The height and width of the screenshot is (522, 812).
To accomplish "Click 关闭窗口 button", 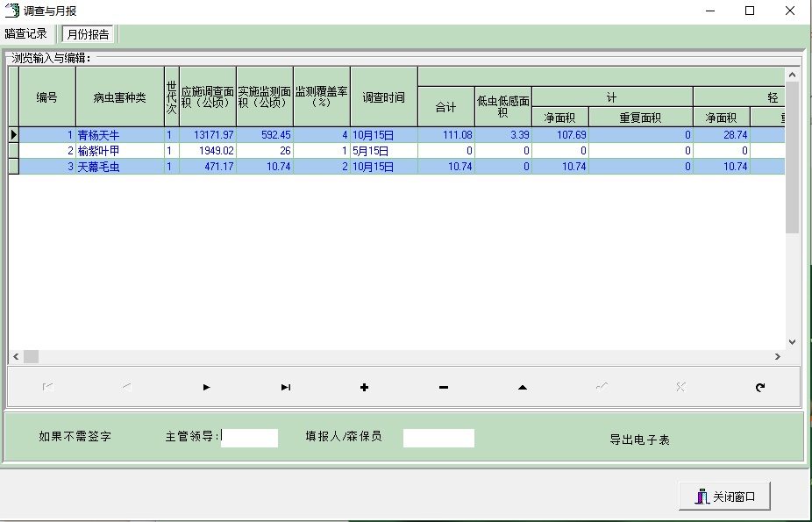I will point(724,497).
